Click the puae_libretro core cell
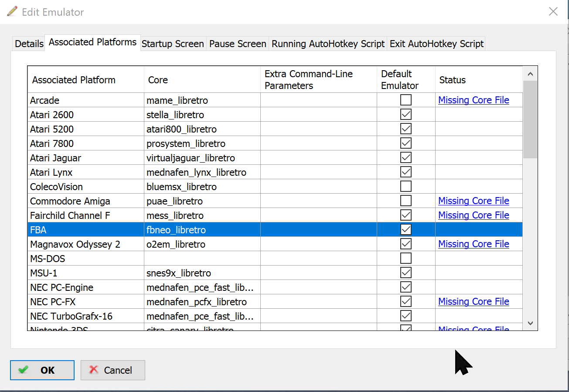The width and height of the screenshot is (569, 392). tap(202, 201)
